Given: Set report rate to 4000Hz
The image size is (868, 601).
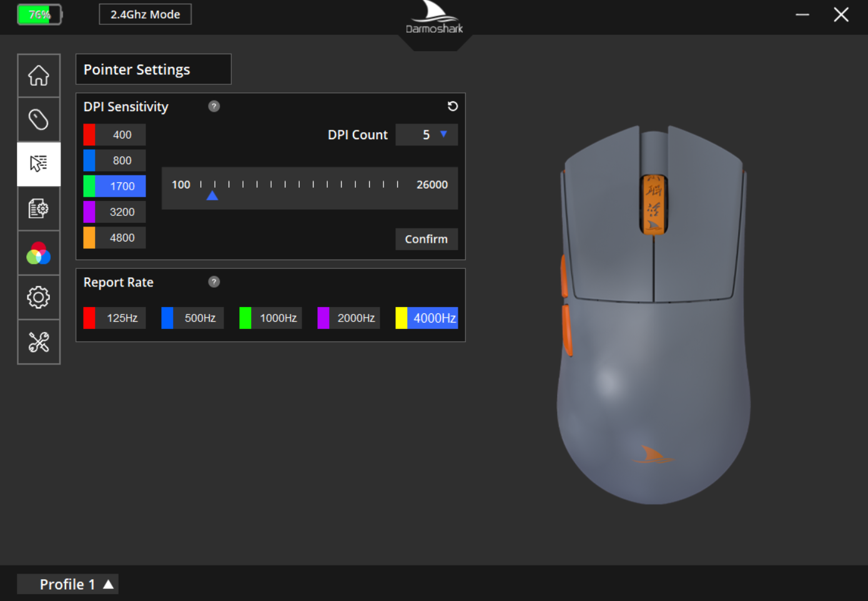Looking at the screenshot, I should [x=427, y=318].
